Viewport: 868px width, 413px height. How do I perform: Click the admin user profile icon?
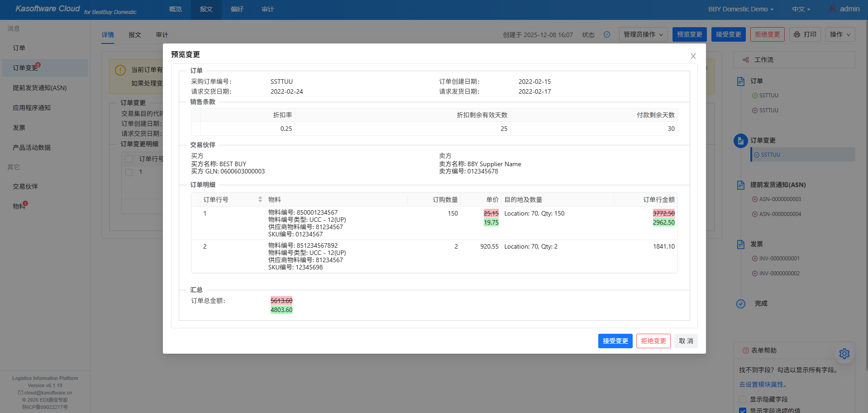[832, 9]
